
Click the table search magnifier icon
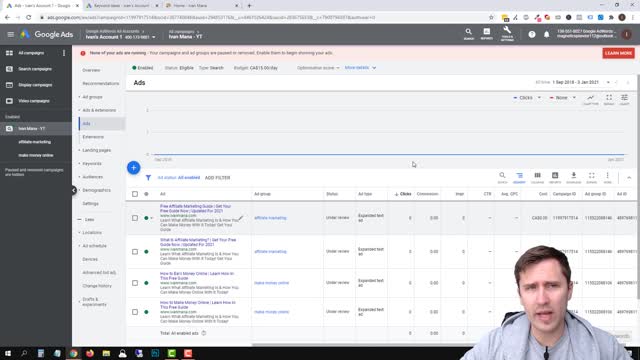tap(502, 177)
